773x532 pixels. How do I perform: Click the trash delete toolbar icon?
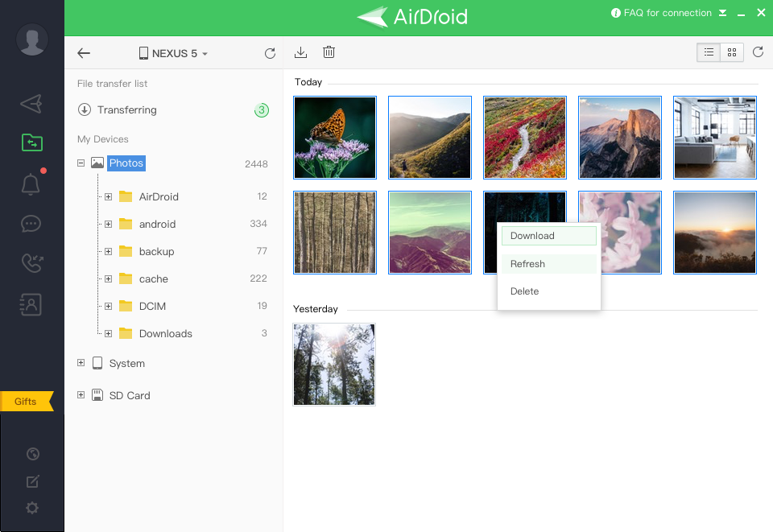click(x=329, y=52)
